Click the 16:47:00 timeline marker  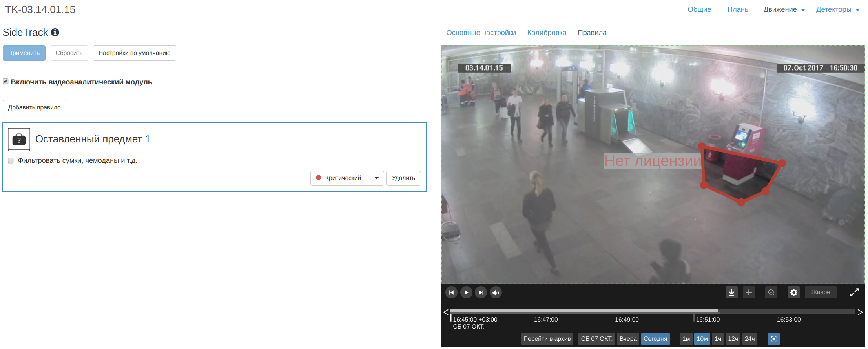(x=545, y=320)
